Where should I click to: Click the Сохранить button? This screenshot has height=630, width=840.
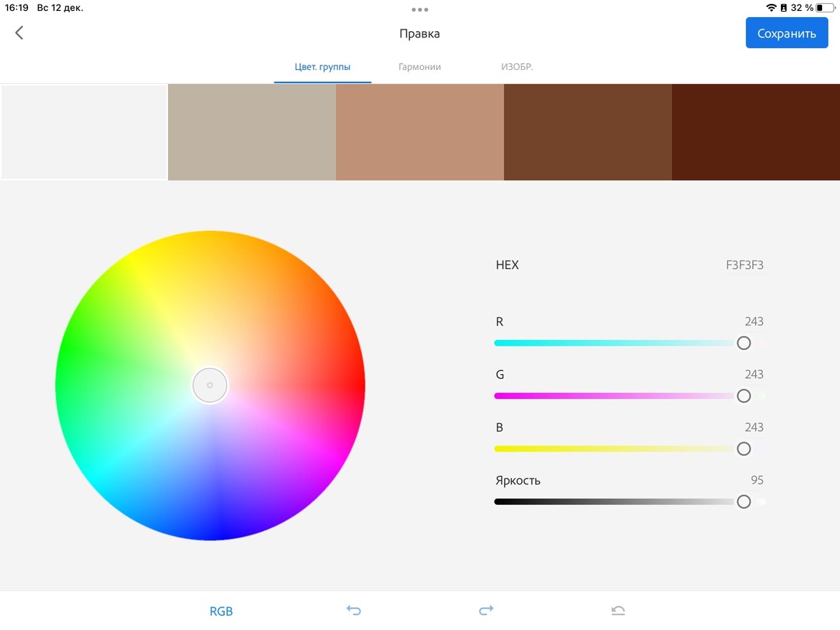[x=786, y=33]
